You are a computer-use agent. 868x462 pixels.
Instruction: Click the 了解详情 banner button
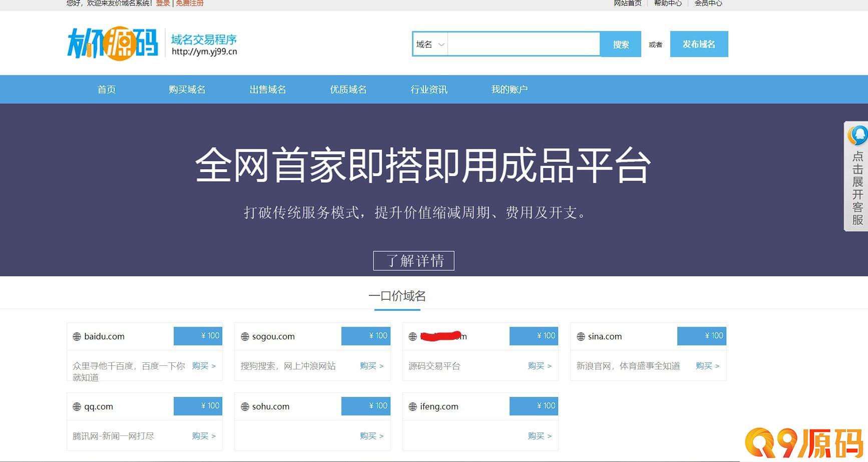click(x=413, y=261)
